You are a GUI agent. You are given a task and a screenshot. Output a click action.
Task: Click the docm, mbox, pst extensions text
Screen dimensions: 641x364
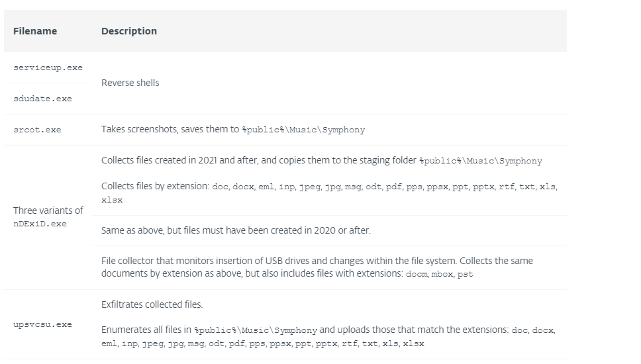tap(440, 274)
